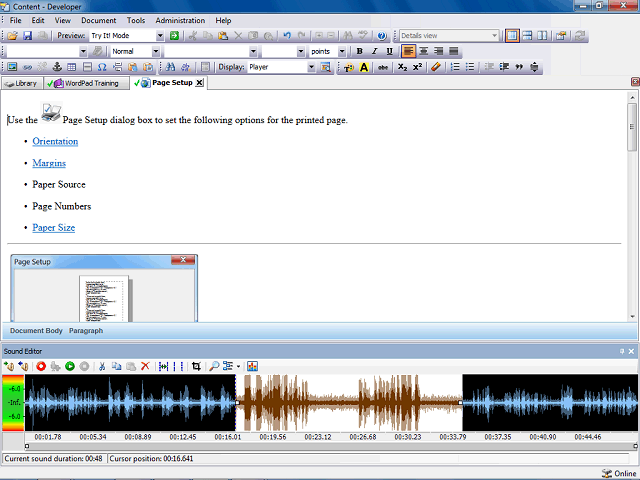The image size is (640, 480).
Task: Switch to the WordPad Training tab
Action: tap(86, 83)
